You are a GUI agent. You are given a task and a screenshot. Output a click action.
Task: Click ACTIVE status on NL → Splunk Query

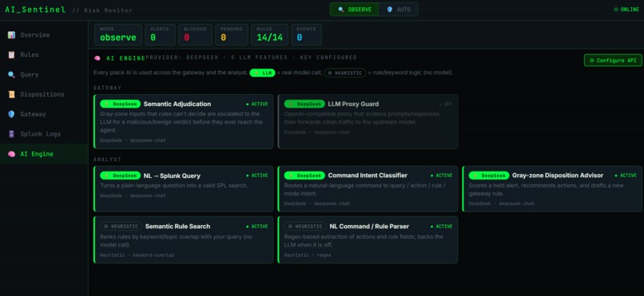[257, 176]
